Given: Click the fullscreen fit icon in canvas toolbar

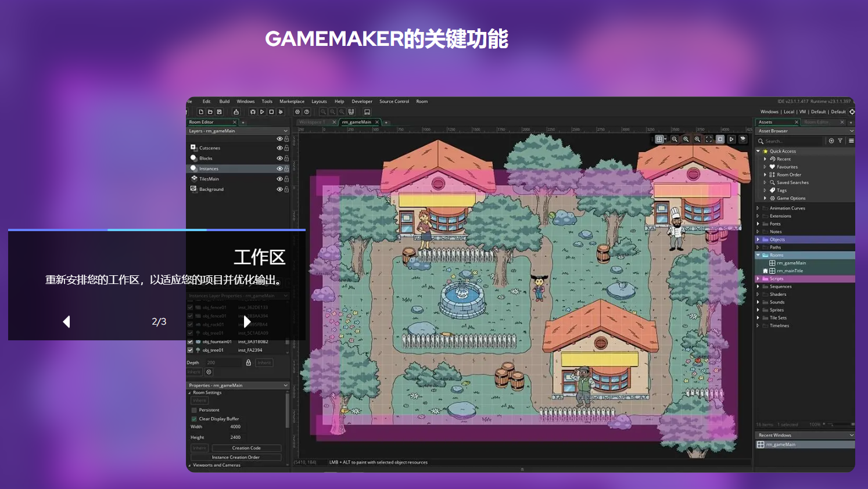Looking at the screenshot, I should click(x=709, y=139).
